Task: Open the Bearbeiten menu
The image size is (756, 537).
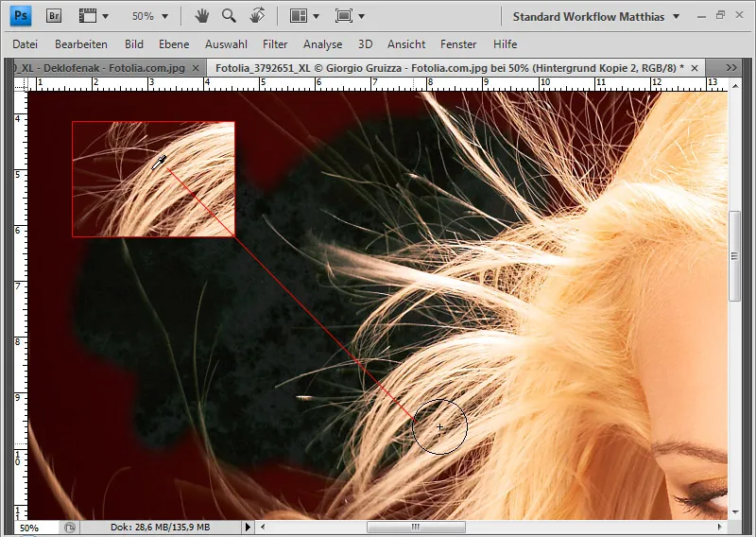Action: pos(81,44)
